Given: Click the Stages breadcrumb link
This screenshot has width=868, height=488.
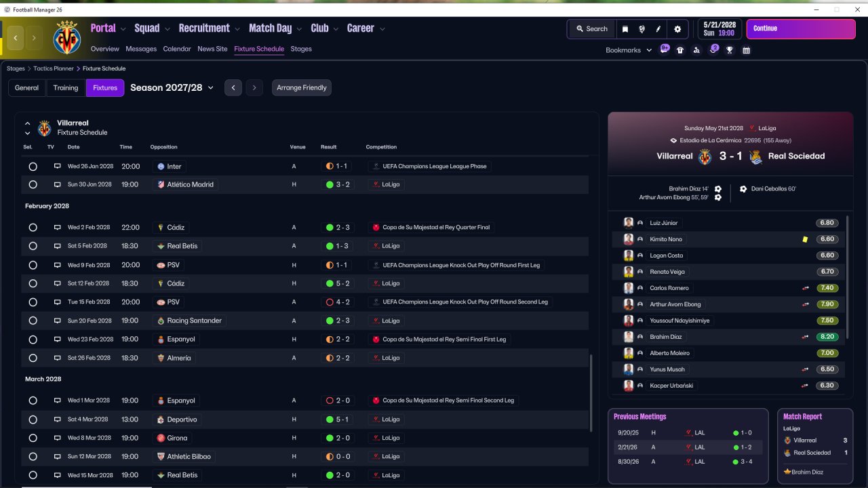Looking at the screenshot, I should click(x=16, y=68).
